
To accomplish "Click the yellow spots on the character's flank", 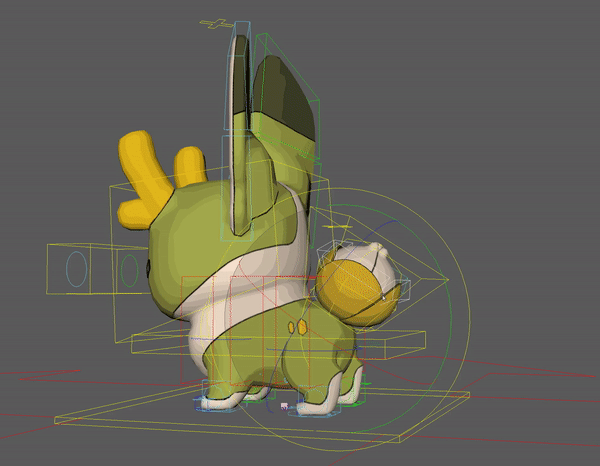I will [x=297, y=327].
